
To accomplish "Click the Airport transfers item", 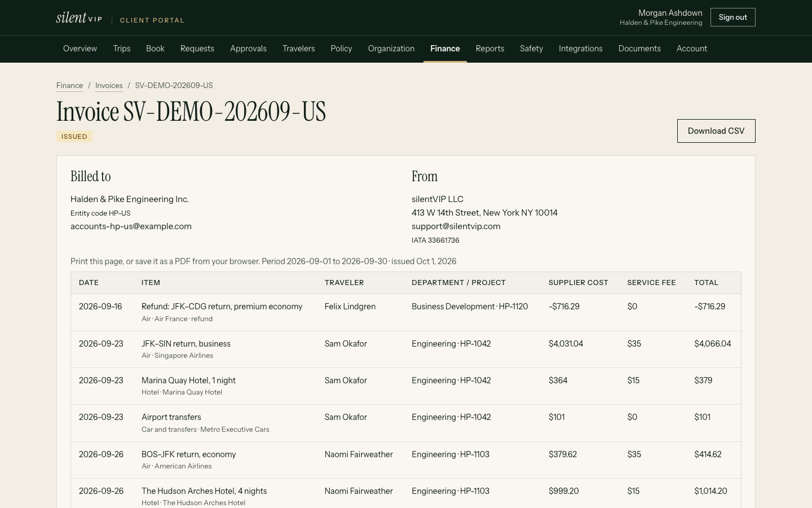I will [x=171, y=417].
